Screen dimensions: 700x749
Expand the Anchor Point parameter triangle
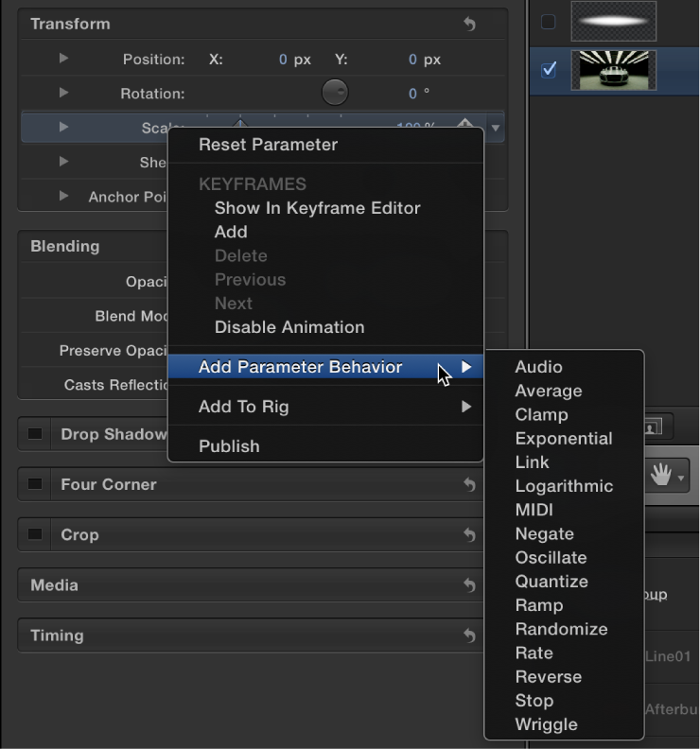pyautogui.click(x=63, y=196)
